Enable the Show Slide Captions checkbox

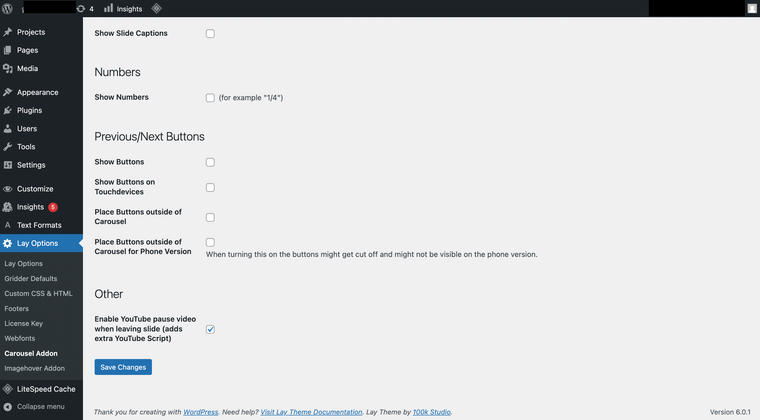[x=210, y=34]
